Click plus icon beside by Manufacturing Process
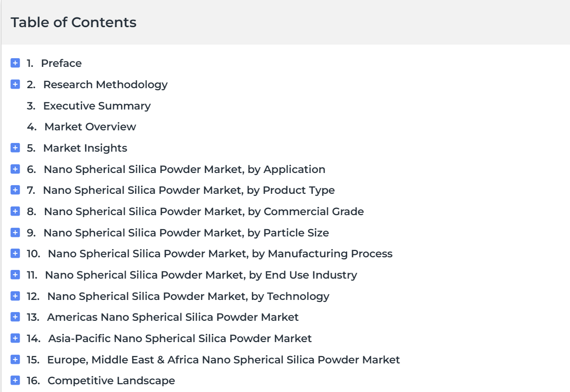This screenshot has height=392, width=570. tap(16, 253)
